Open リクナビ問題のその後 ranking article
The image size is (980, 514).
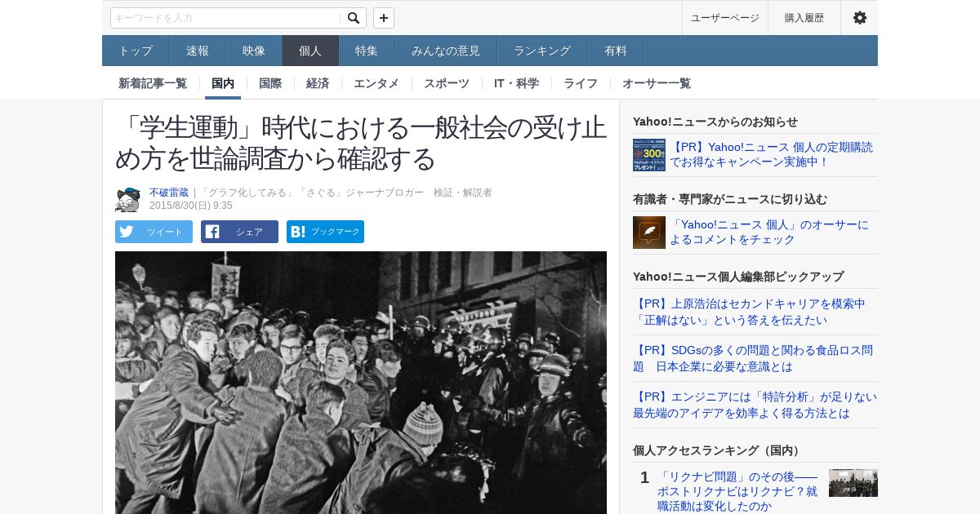click(738, 491)
